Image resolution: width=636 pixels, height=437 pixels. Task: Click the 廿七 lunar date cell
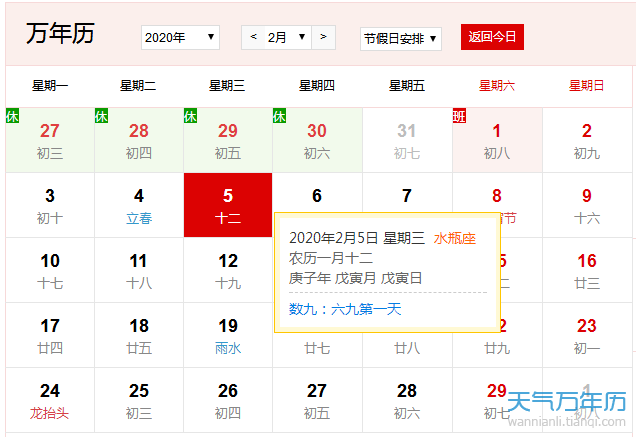[317, 348]
